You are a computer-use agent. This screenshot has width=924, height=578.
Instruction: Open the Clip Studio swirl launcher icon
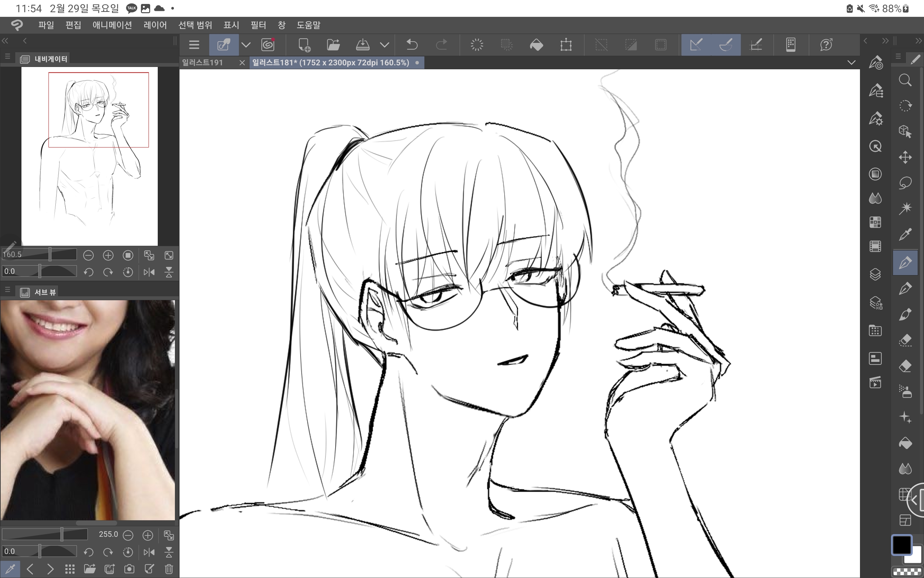[268, 45]
